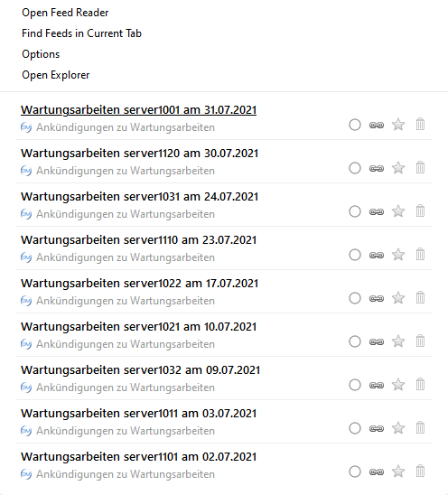Trash the server1021 entry
This screenshot has height=495, width=448.
tap(420, 341)
